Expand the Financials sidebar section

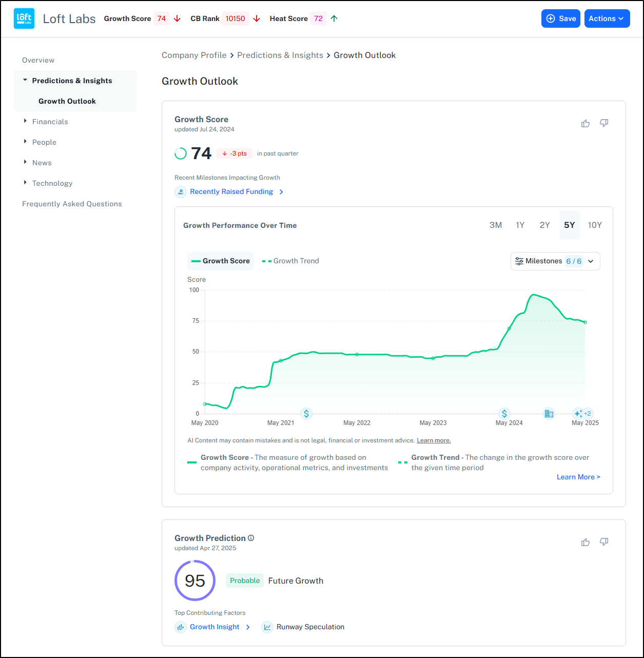click(25, 122)
